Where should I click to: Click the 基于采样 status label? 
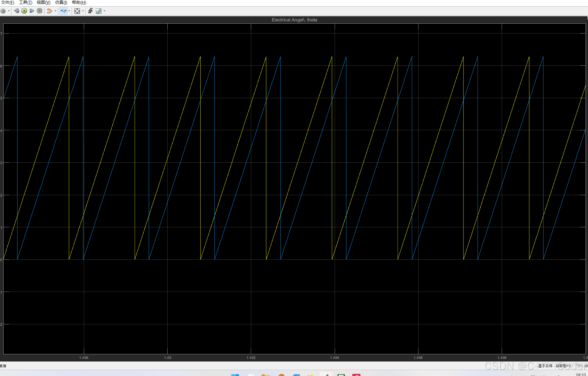click(x=545, y=366)
